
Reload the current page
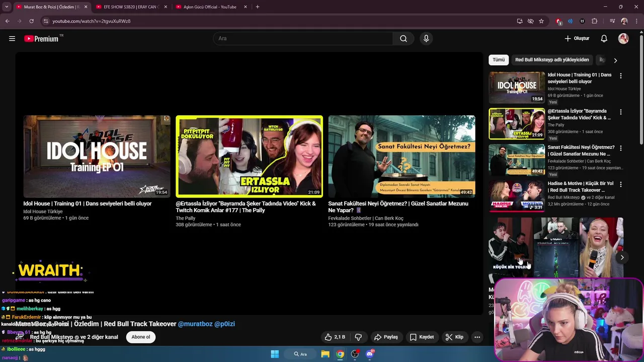[31, 21]
